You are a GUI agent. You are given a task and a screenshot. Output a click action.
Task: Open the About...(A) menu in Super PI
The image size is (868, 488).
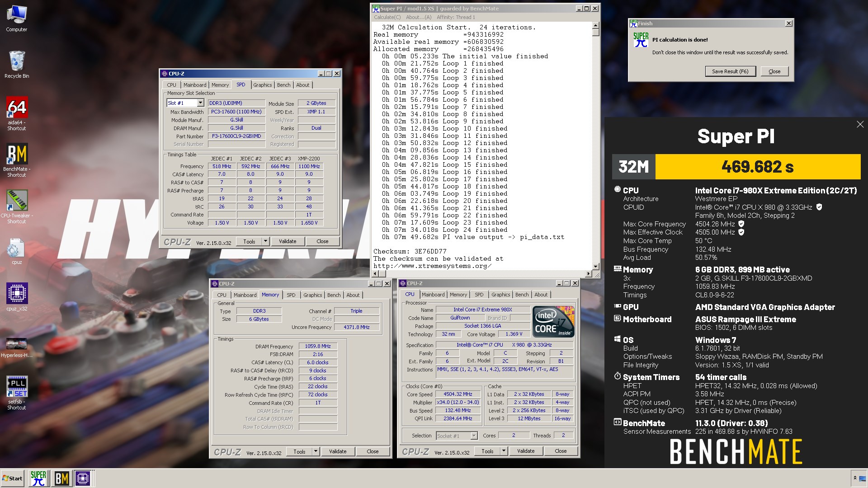coord(419,17)
